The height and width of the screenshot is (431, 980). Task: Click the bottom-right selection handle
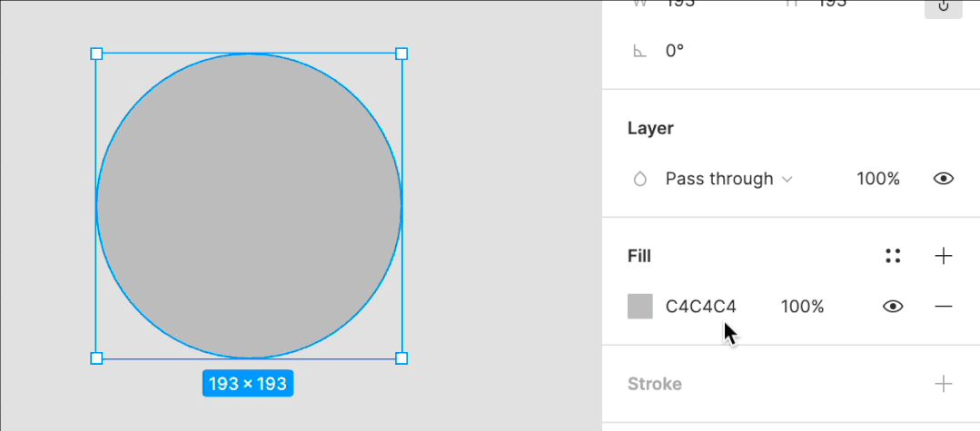pos(401,358)
